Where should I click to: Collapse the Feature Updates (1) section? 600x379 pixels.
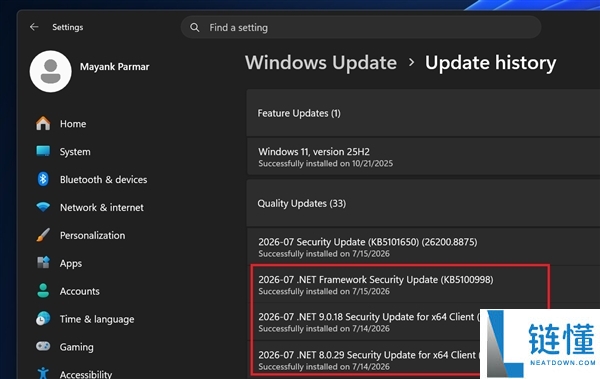(423, 113)
